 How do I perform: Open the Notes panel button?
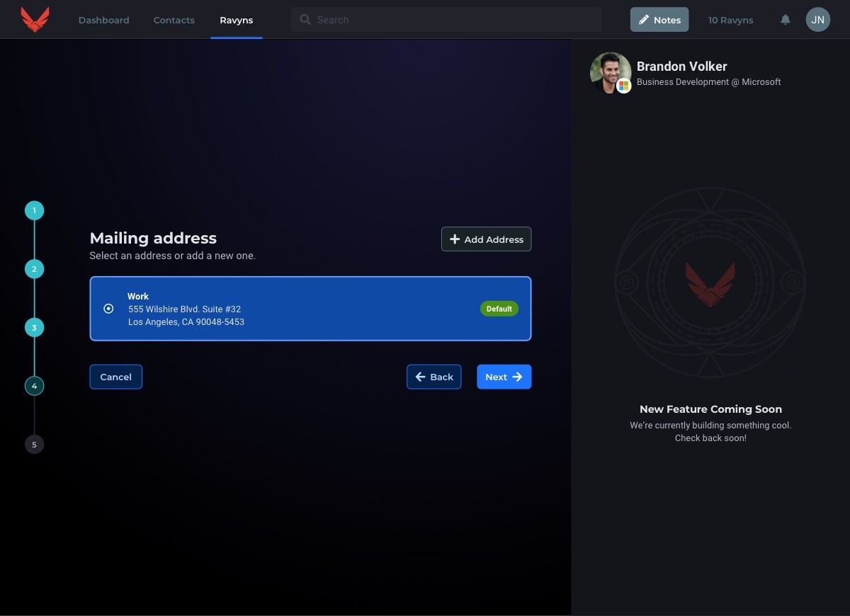pos(659,20)
